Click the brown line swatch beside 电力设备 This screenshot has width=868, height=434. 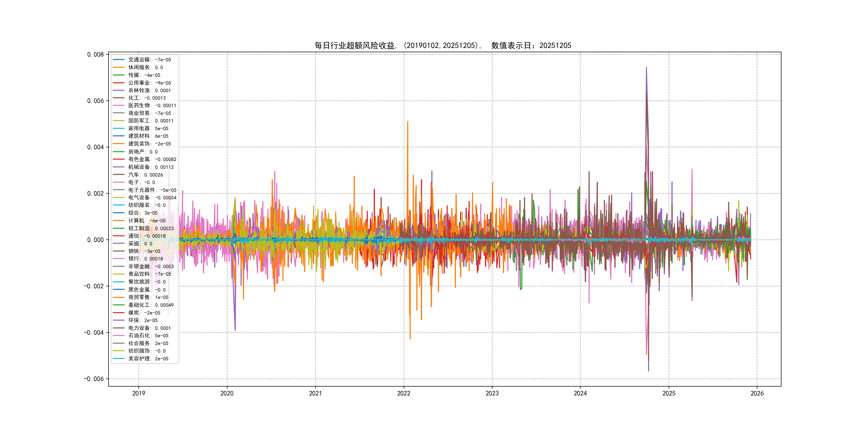tap(119, 328)
